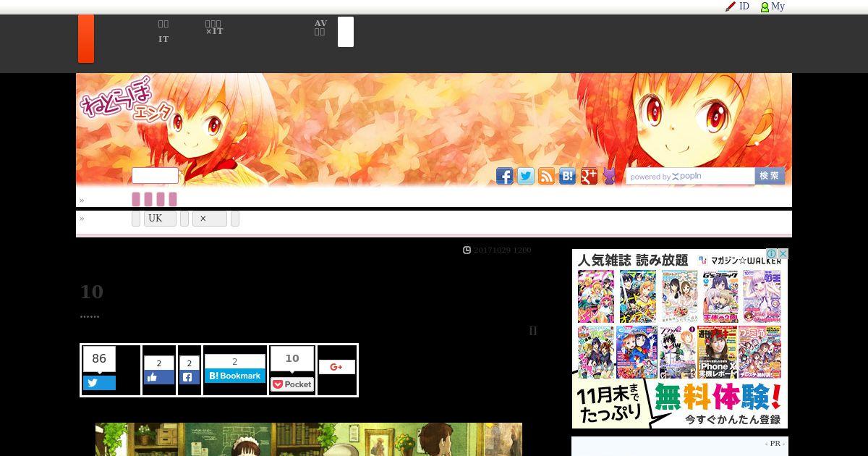Click the article illustration image
868x456 pixels.
pyautogui.click(x=309, y=439)
